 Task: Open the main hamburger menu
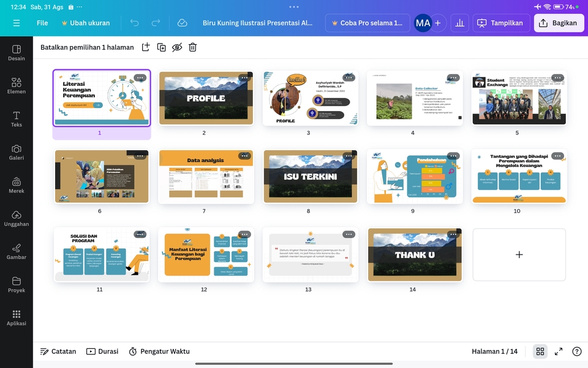pyautogui.click(x=17, y=23)
